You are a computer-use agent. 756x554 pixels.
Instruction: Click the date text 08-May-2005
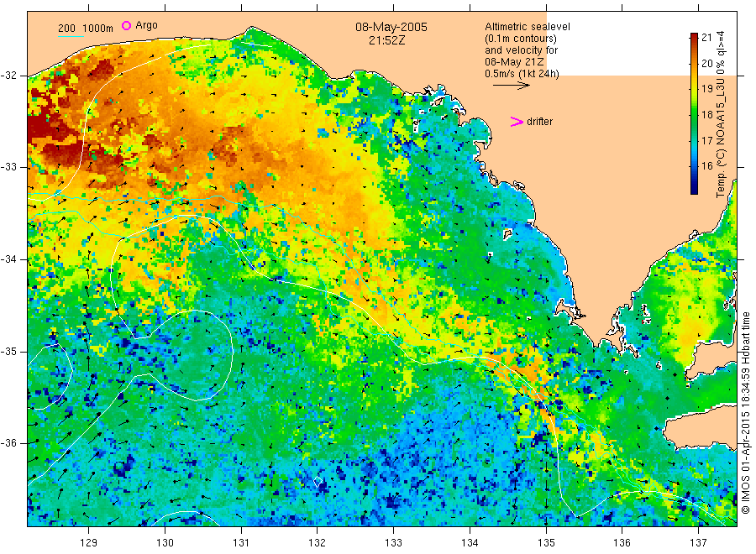click(391, 27)
